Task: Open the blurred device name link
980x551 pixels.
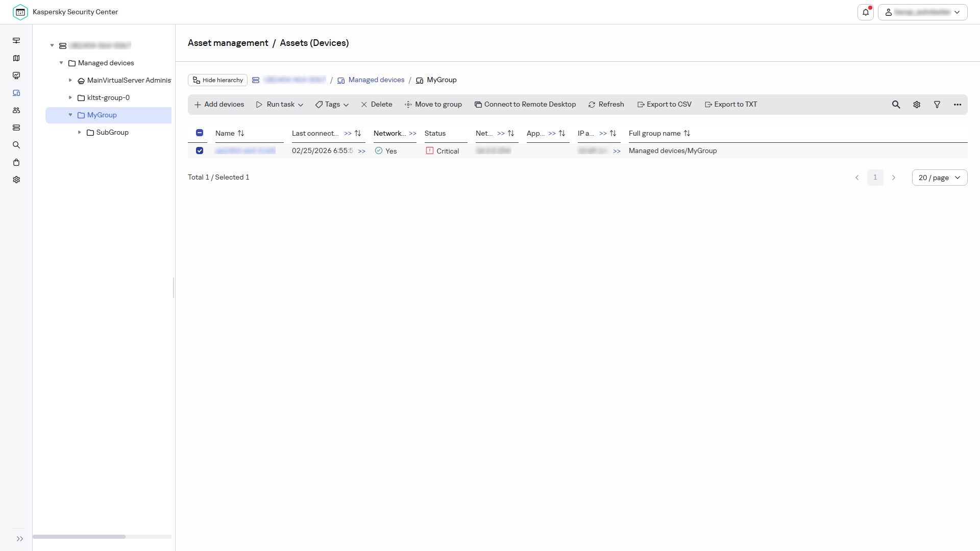Action: pyautogui.click(x=245, y=151)
